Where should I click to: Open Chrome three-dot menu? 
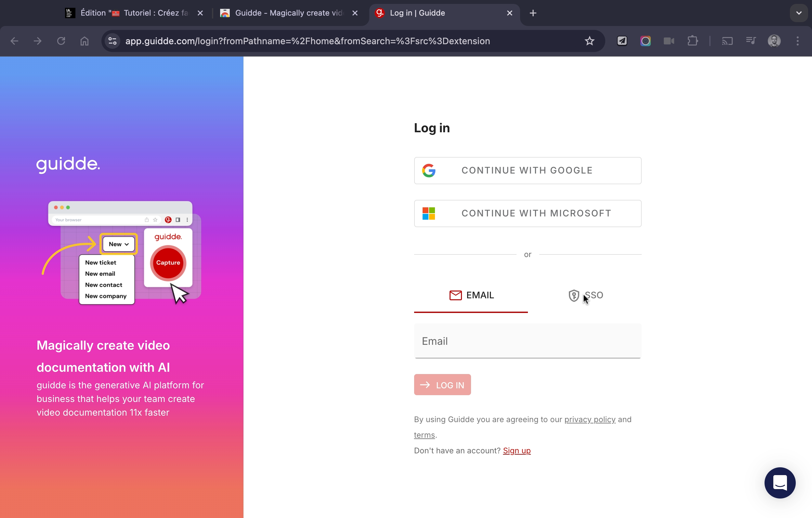coord(797,41)
